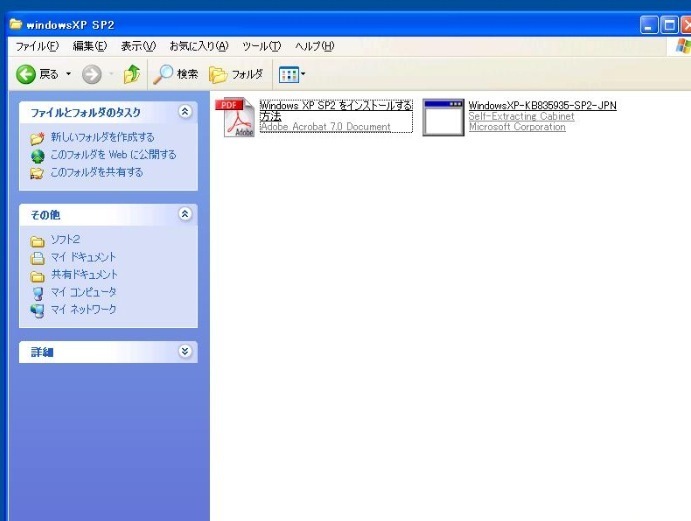Select the WindowsXP-KB835935-SP2-JPN installer icon
Image resolution: width=691 pixels, height=521 pixels.
(443, 117)
